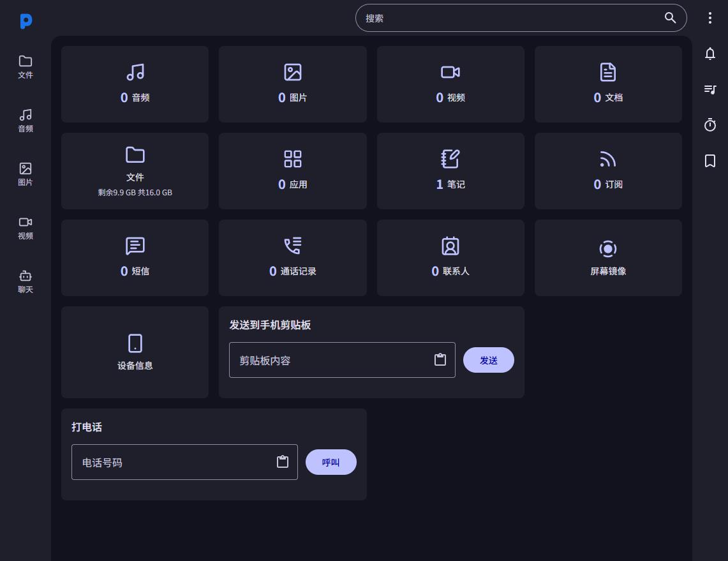Screen dimensions: 728x561
Task: Click the 发送到手机剪贴板 heading
Action: pos(270,325)
